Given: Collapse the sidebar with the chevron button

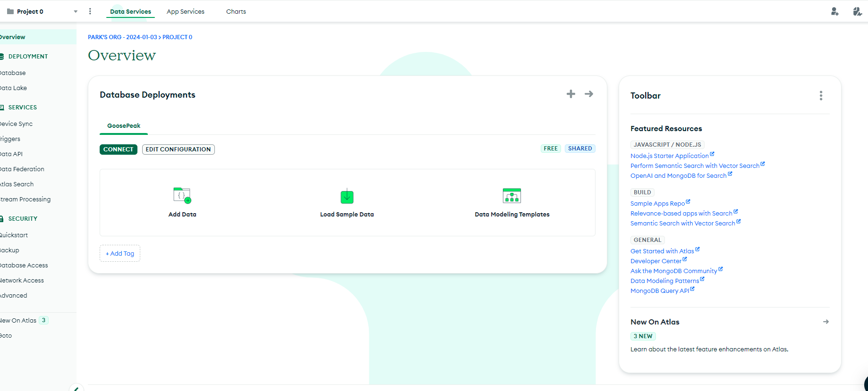Looking at the screenshot, I should tap(76, 388).
